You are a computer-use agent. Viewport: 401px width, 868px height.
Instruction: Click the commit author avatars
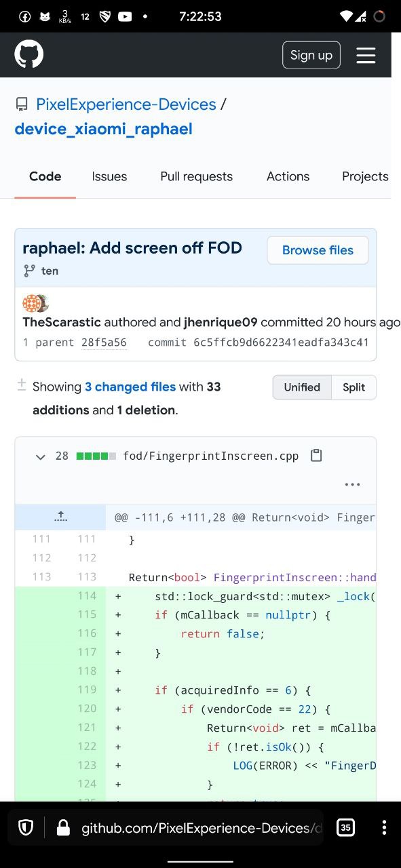point(35,303)
